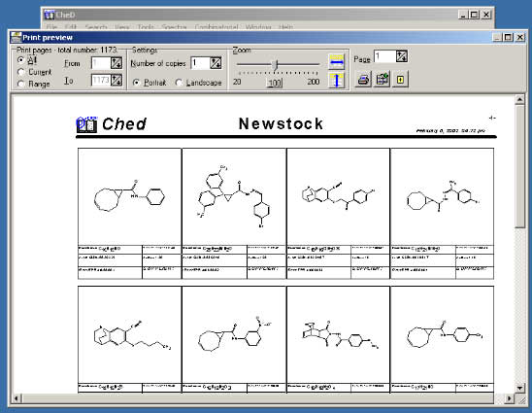
Task: Open Spectra menu in background ChemD window
Action: [174, 27]
